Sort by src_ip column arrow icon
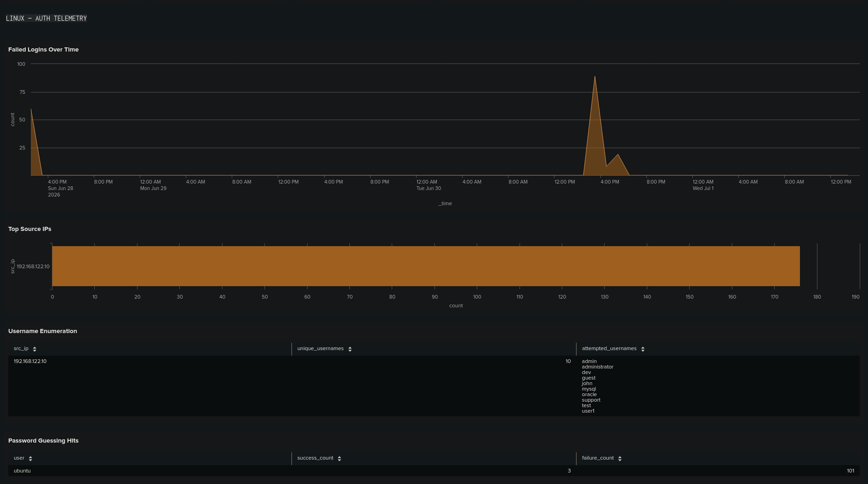This screenshot has width=868, height=484. pos(34,349)
